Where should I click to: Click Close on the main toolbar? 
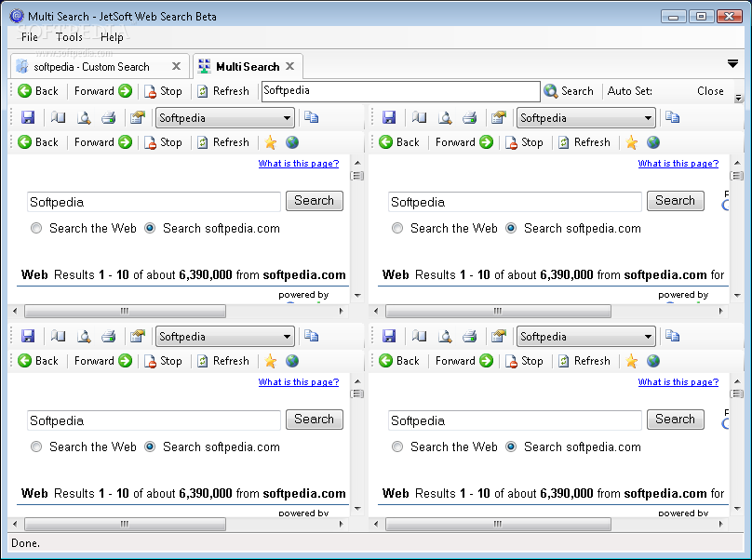710,91
